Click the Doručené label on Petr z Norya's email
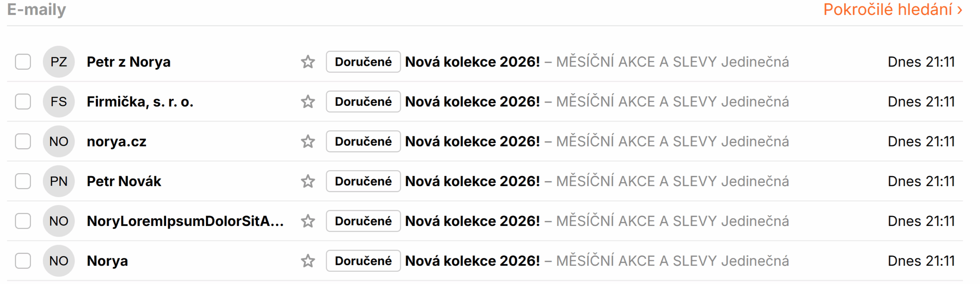Viewport: 980px width, 284px height. tap(363, 62)
